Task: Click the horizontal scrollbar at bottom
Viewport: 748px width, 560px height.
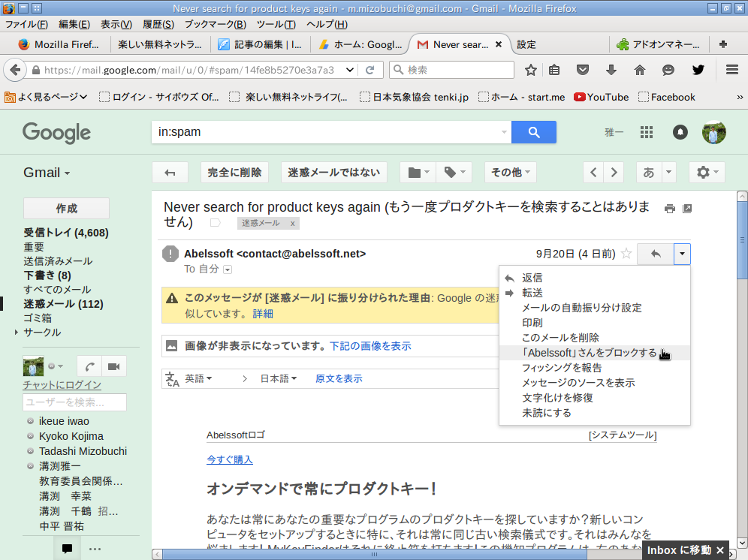Action: (375, 554)
